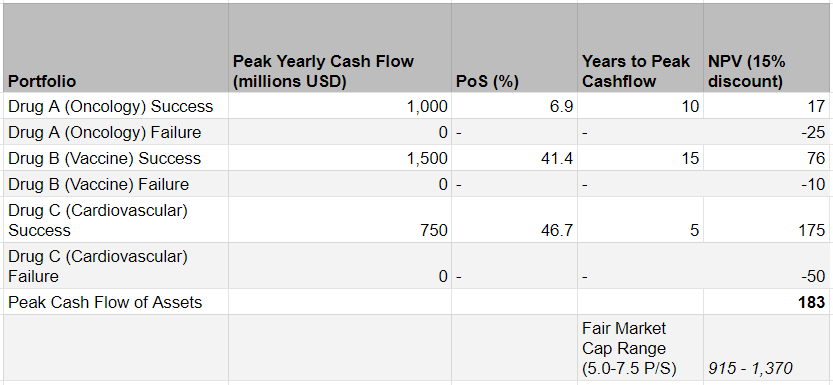Click the Drug A (Oncology) Success cell
The height and width of the screenshot is (385, 833).
point(114,106)
